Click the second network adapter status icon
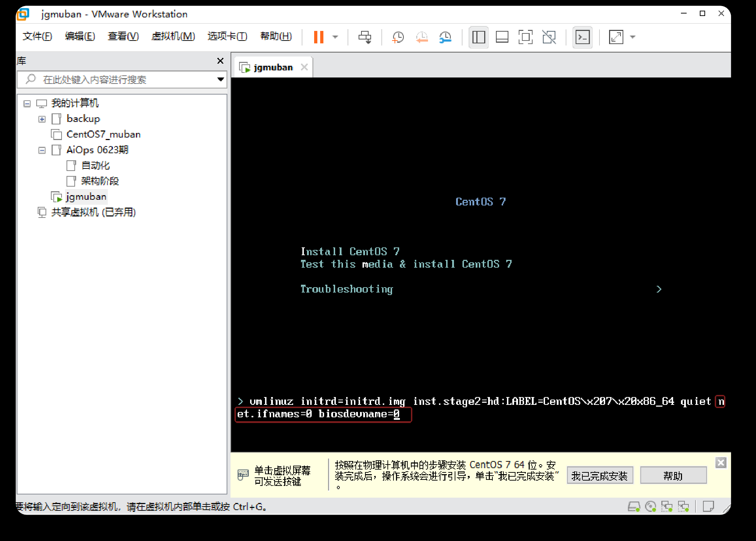Viewport: 756px width, 541px height. click(683, 507)
